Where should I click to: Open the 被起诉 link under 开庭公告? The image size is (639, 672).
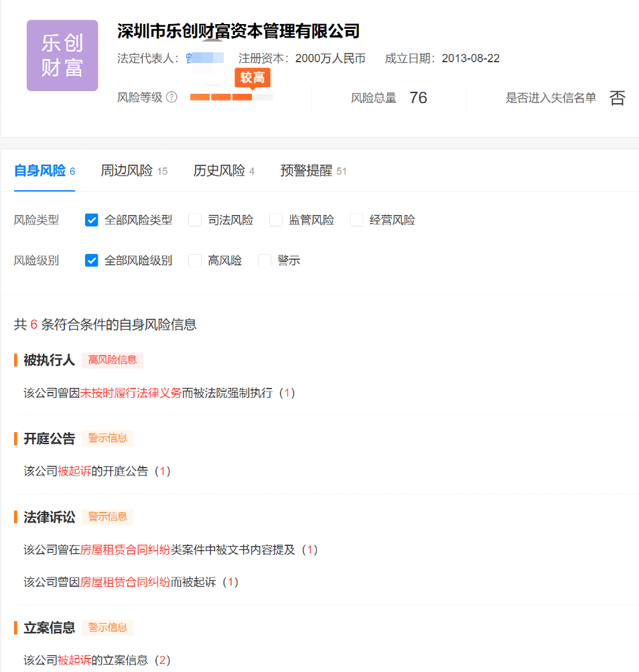(x=74, y=471)
